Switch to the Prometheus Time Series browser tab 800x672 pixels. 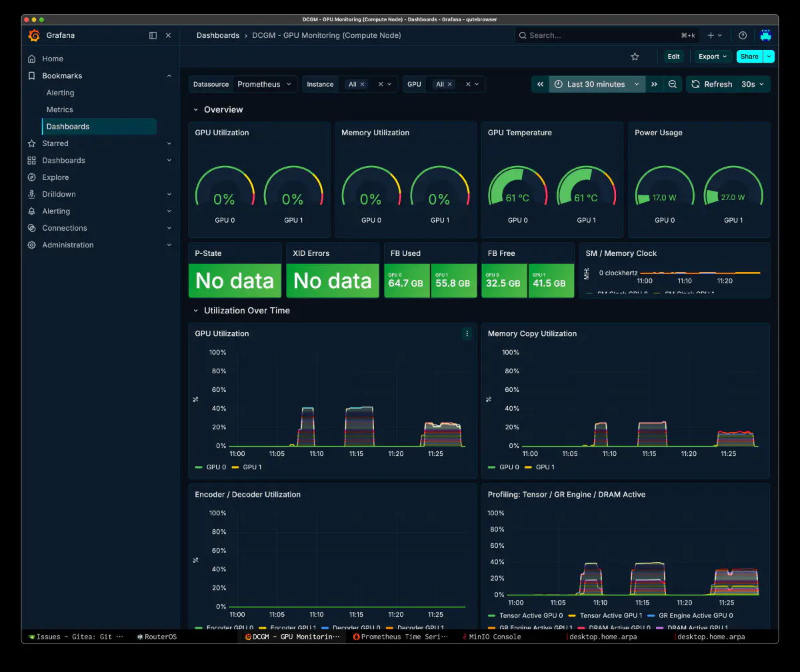click(401, 637)
